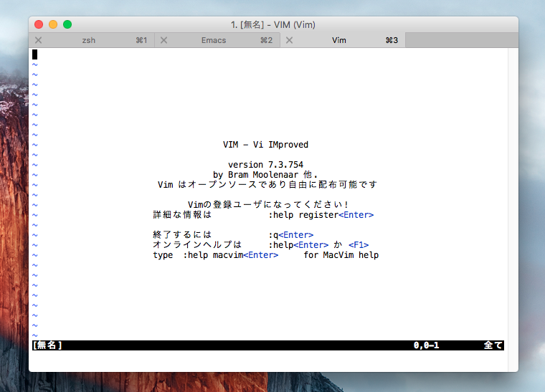
Task: Click the '詳細な情報は' label text
Action: point(182,215)
